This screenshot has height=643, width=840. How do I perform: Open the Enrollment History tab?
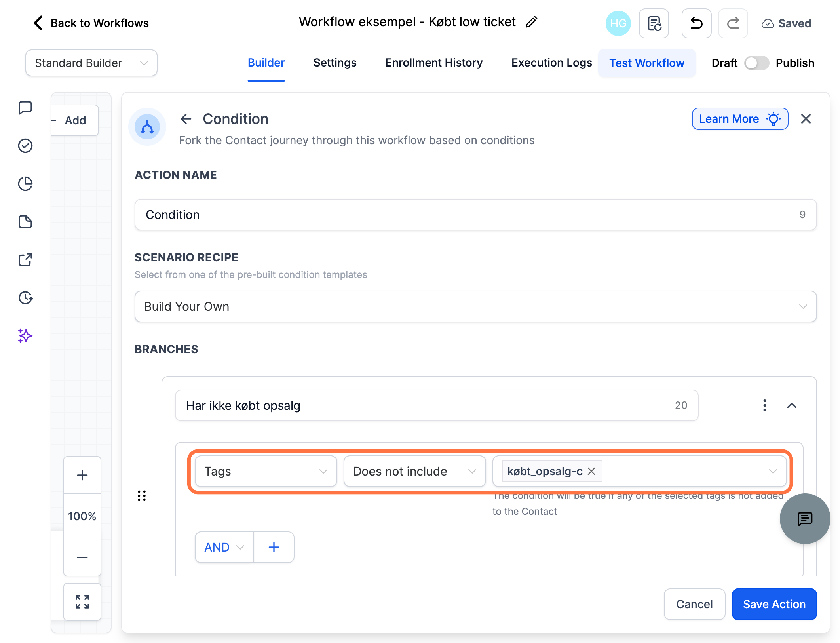[x=434, y=63]
